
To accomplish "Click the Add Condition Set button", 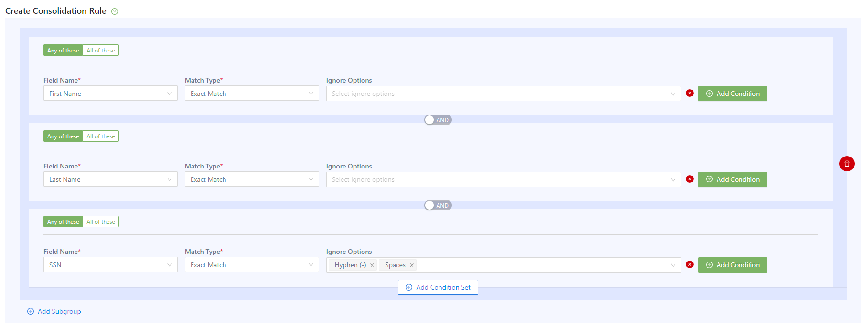I will (438, 287).
